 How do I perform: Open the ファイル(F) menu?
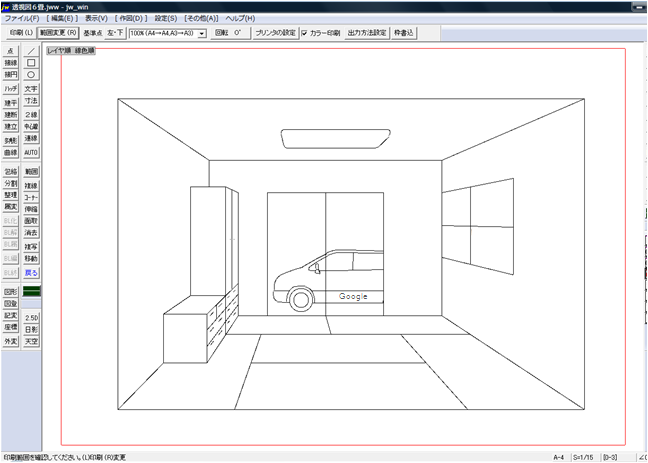21,19
